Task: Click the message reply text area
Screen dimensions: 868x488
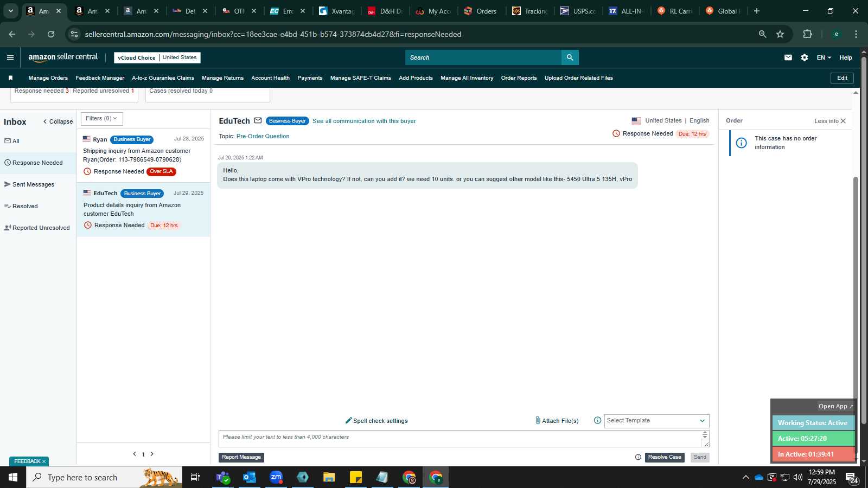Action: [460, 439]
